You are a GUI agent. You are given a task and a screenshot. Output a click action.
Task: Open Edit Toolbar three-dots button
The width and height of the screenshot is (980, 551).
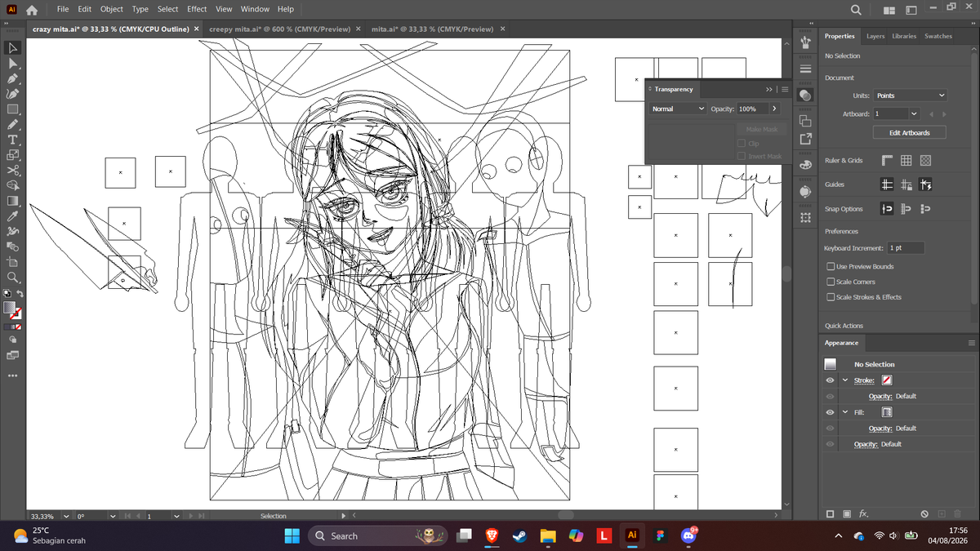click(13, 376)
